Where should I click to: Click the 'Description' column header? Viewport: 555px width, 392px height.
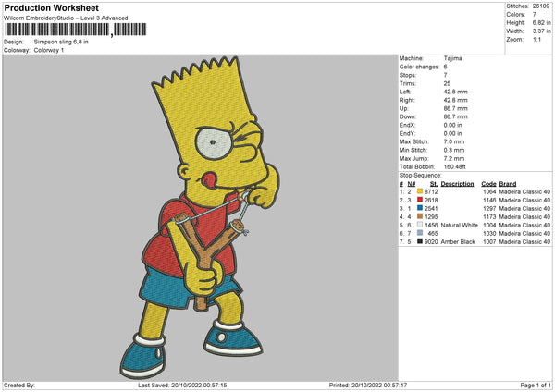457,184
